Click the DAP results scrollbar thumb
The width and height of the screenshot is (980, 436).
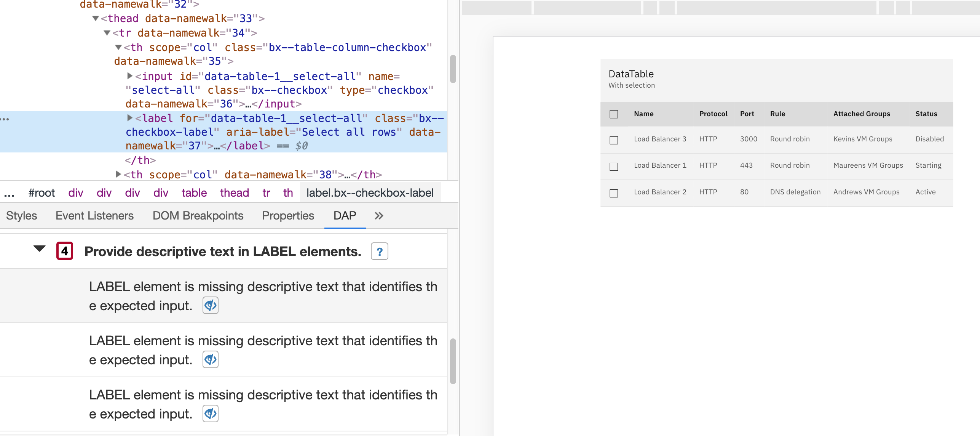coord(453,361)
